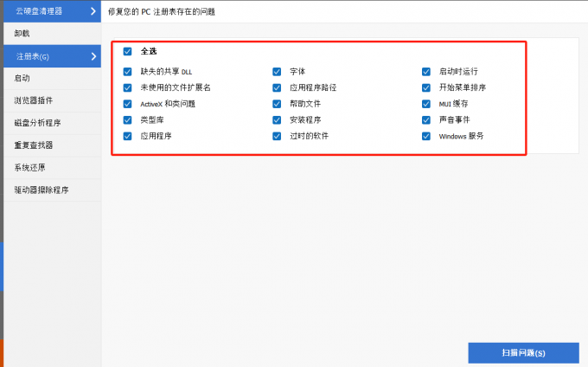Open the 系统还原 sidebar item
This screenshot has width=588, height=367.
coord(52,168)
